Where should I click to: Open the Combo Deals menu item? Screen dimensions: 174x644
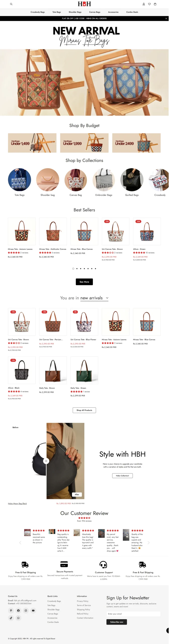pyautogui.click(x=132, y=12)
